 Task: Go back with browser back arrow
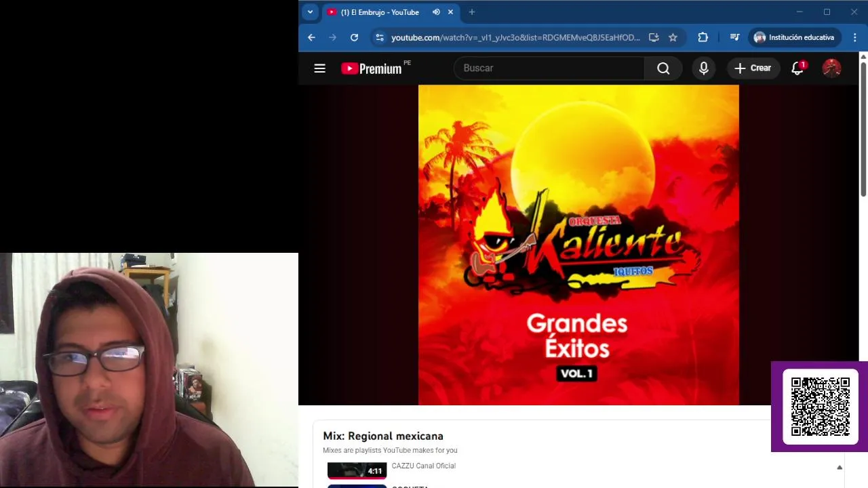click(x=311, y=37)
